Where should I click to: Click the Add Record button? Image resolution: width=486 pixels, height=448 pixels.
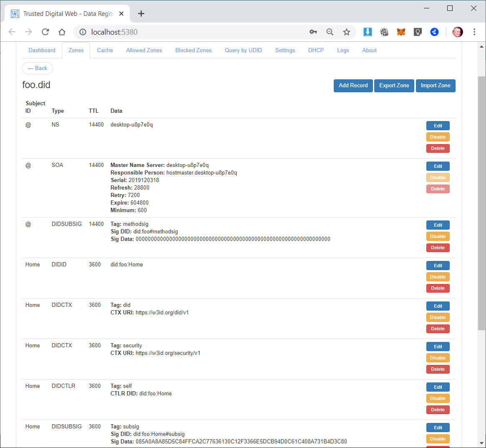(353, 86)
